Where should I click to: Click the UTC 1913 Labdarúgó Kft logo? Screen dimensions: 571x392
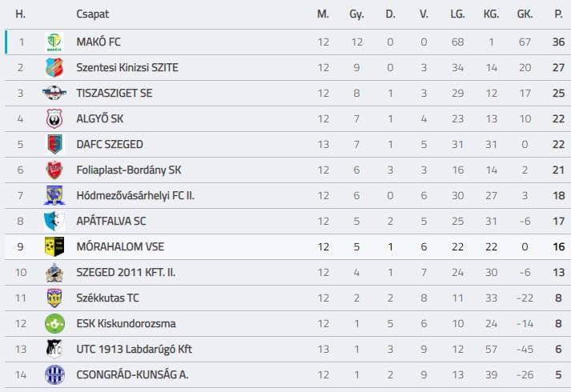54,349
